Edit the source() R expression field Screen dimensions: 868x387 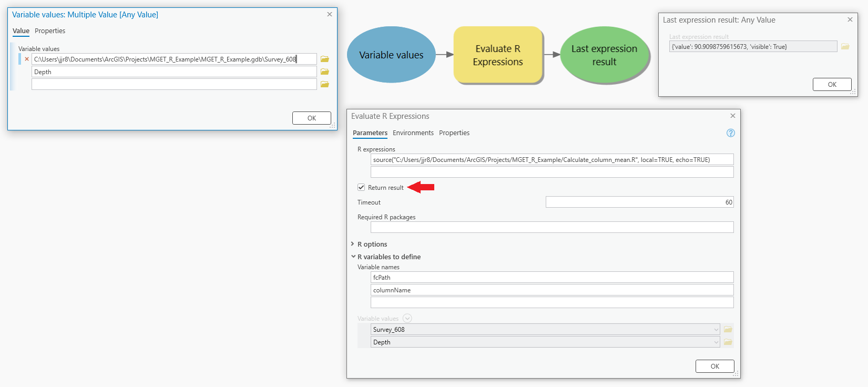tap(552, 159)
